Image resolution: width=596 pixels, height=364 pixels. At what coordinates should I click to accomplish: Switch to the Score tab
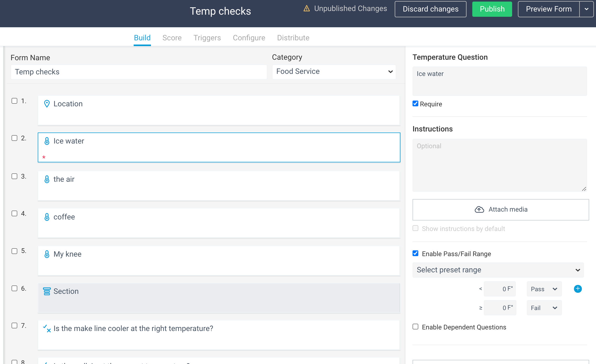coord(172,38)
